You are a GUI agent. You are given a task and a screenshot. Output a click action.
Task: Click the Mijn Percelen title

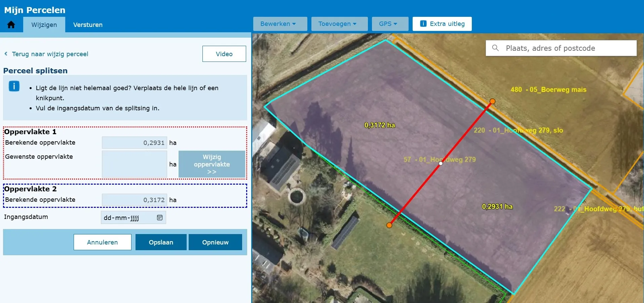(x=35, y=10)
